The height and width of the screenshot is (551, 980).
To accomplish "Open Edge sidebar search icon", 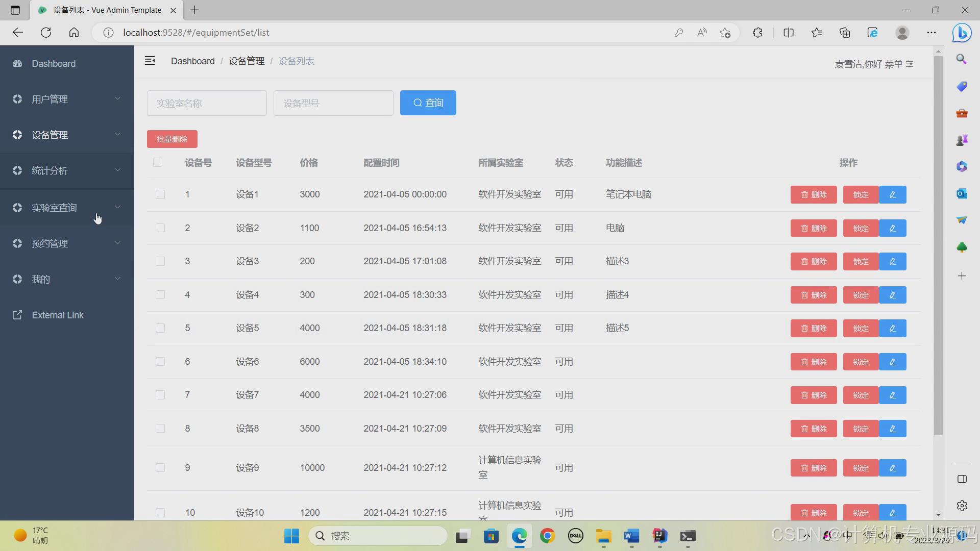I will pyautogui.click(x=962, y=59).
